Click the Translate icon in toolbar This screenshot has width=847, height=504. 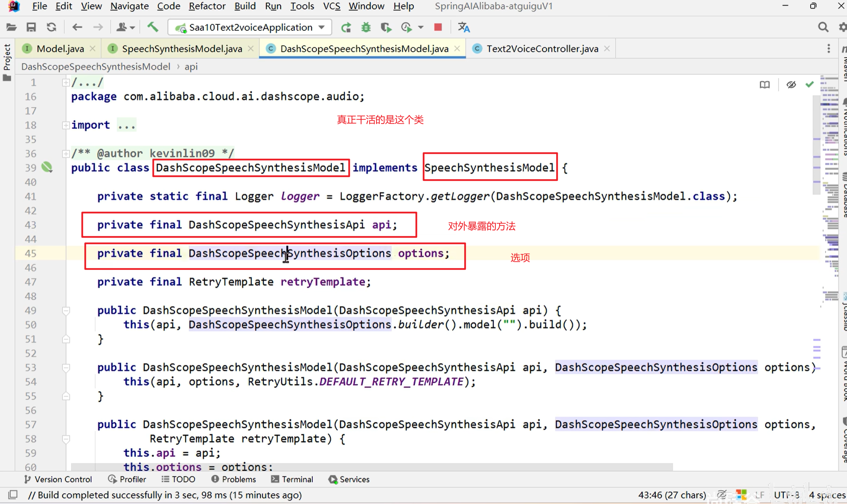(464, 27)
